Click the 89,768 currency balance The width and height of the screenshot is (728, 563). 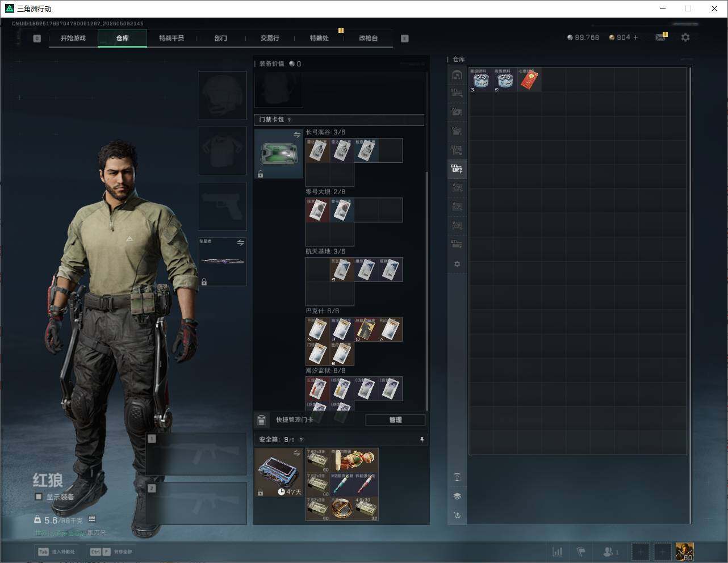click(x=583, y=37)
